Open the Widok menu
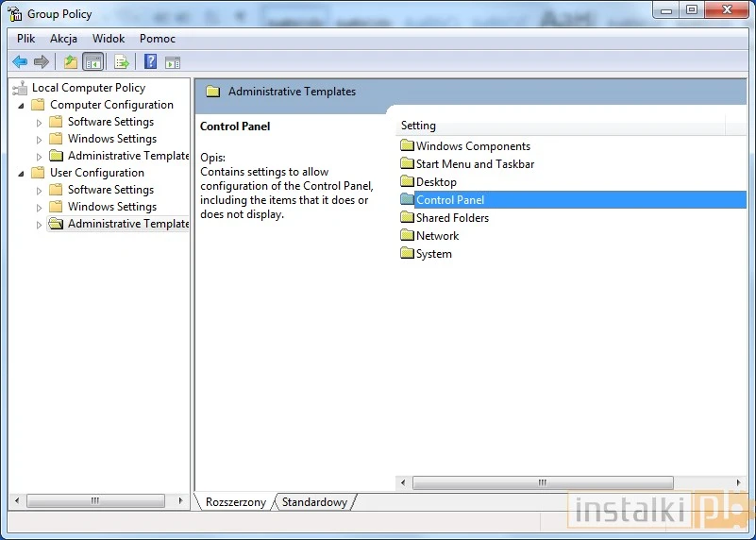756x540 pixels. pos(109,39)
